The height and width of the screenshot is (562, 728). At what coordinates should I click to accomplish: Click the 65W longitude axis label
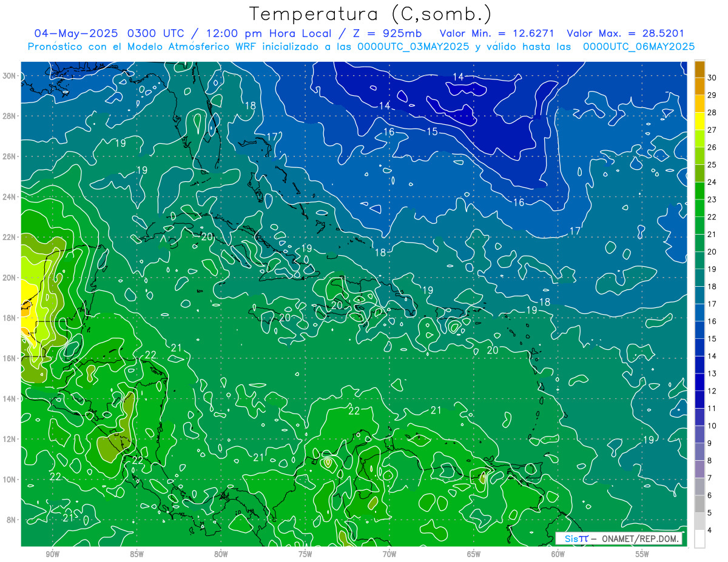pyautogui.click(x=474, y=554)
